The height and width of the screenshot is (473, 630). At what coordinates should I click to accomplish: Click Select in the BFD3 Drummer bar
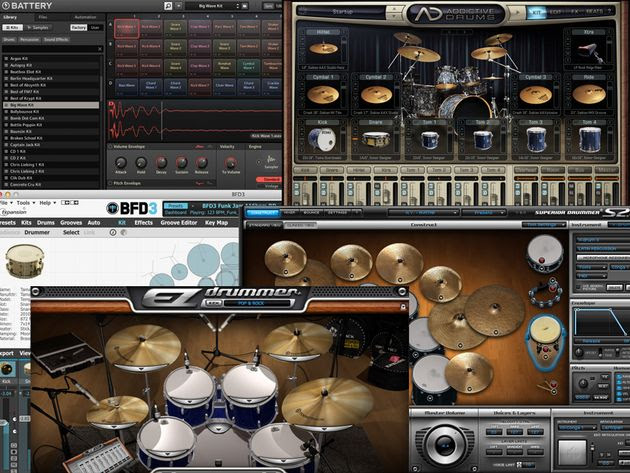(71, 232)
